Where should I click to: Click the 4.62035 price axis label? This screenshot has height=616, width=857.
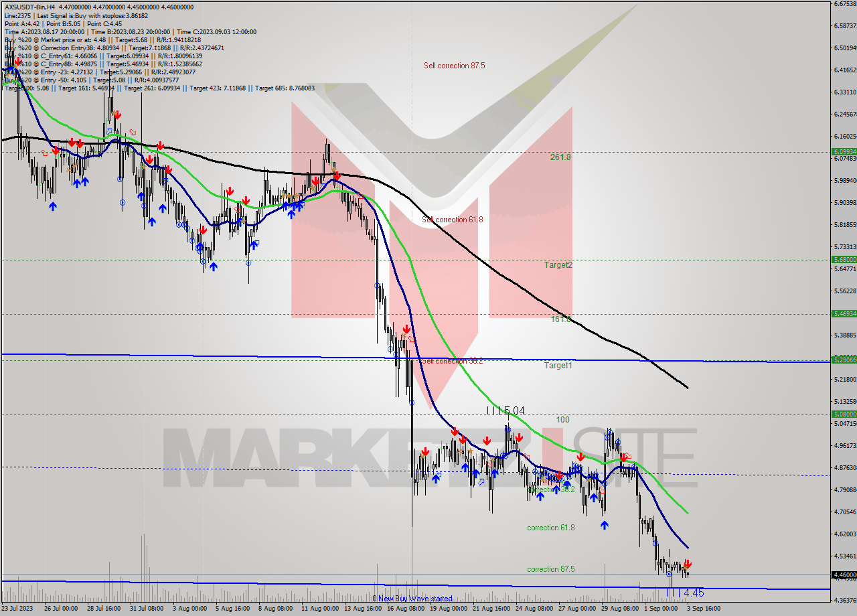(845, 534)
